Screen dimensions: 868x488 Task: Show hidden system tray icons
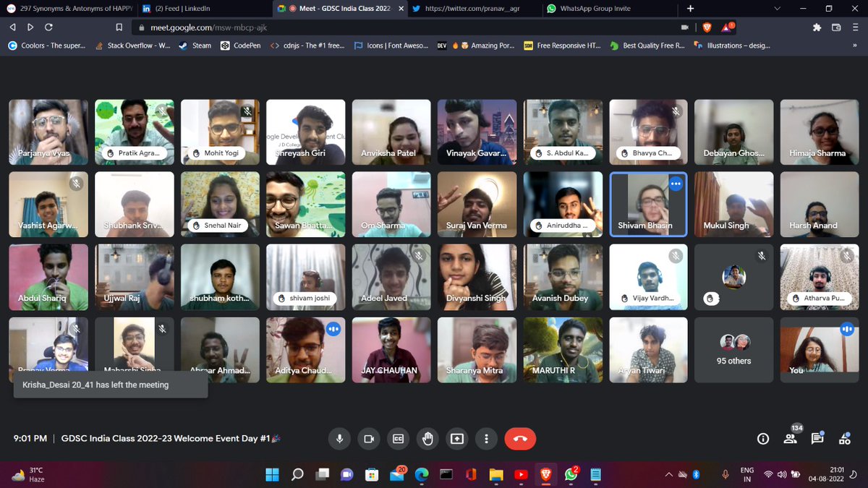point(668,474)
